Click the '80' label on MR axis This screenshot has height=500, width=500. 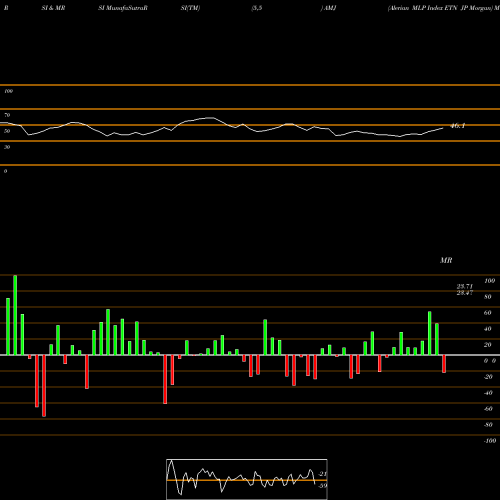click(488, 297)
